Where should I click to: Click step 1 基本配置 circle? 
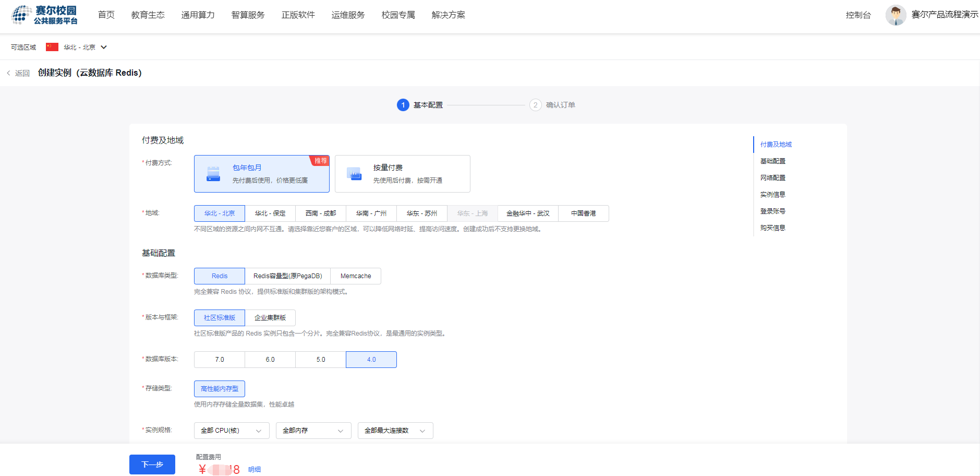click(x=403, y=105)
